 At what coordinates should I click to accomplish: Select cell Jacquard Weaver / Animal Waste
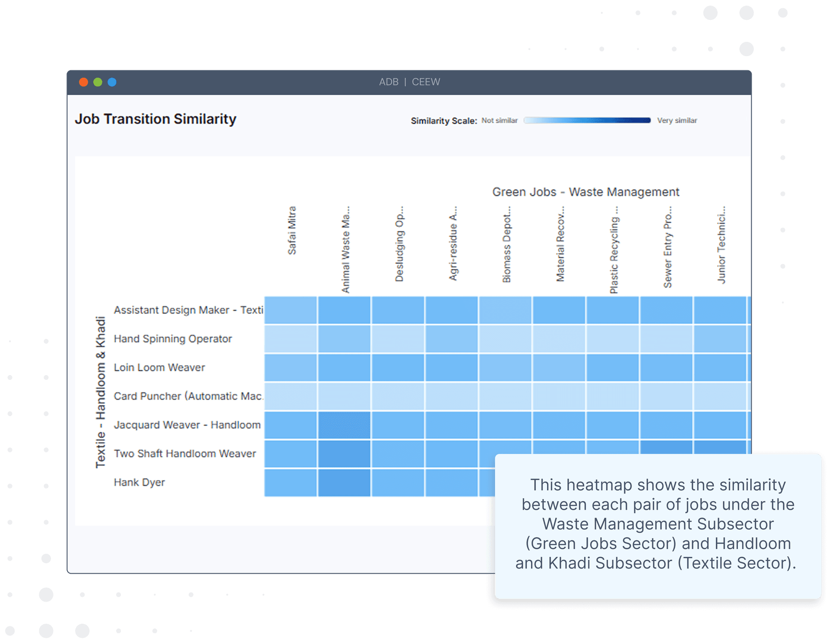(344, 425)
